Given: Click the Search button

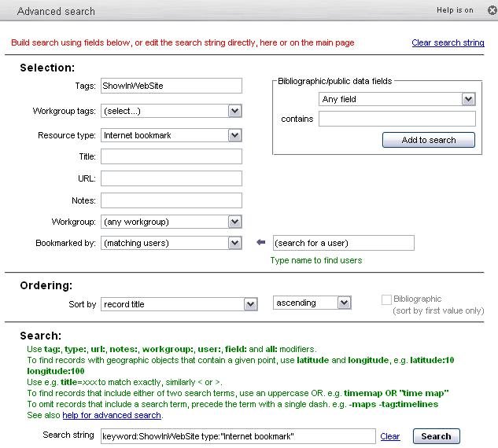Looking at the screenshot, I should tap(436, 436).
